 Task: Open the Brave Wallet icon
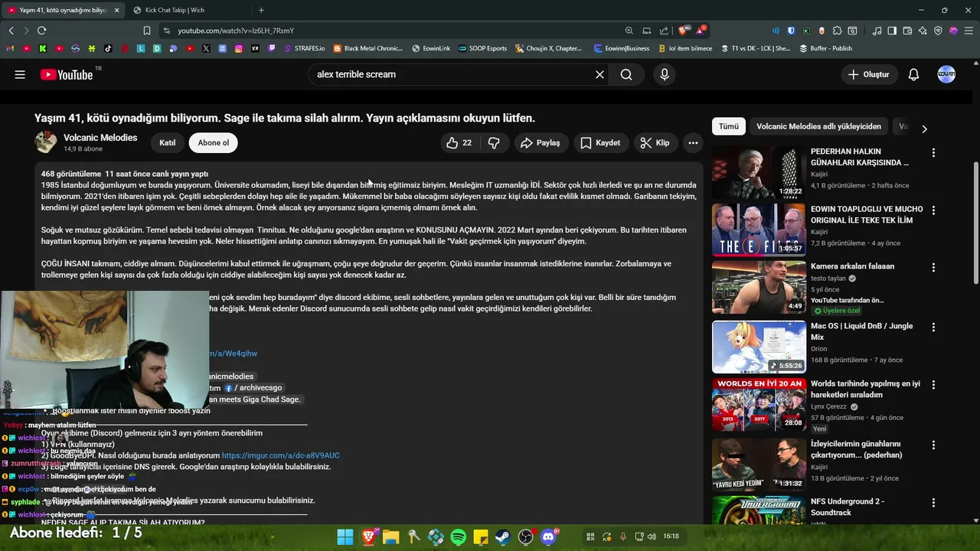point(907,31)
